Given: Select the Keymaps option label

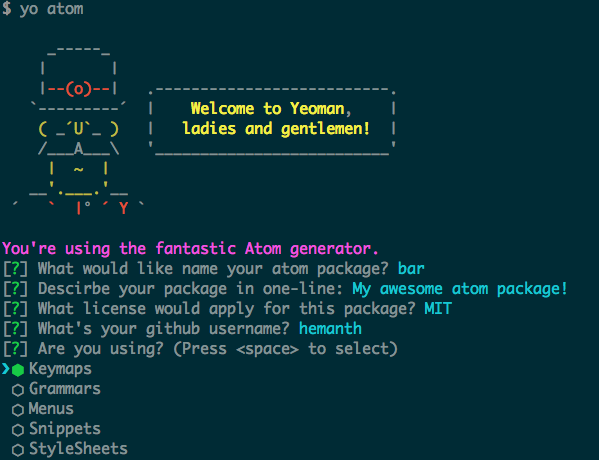Looking at the screenshot, I should coord(60,369).
